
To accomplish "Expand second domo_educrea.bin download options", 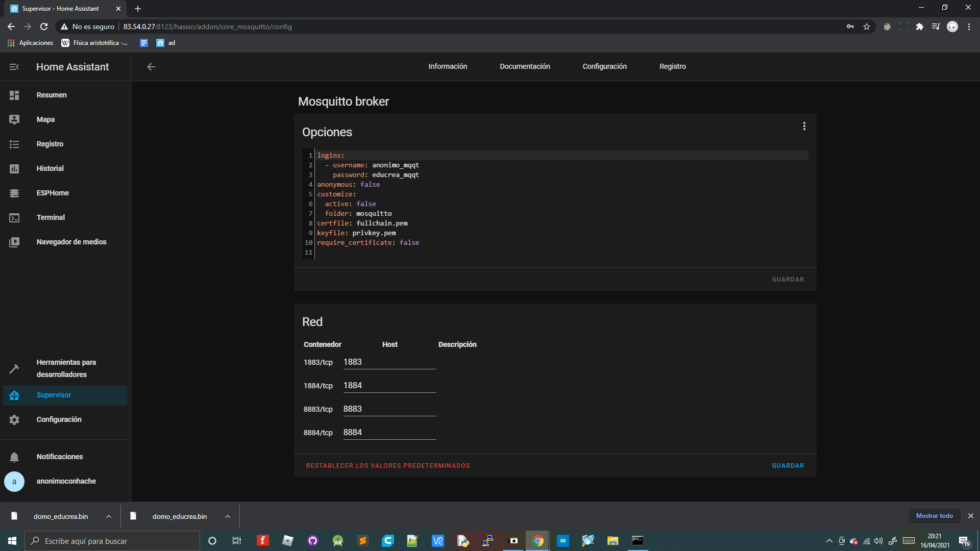I will point(228,516).
